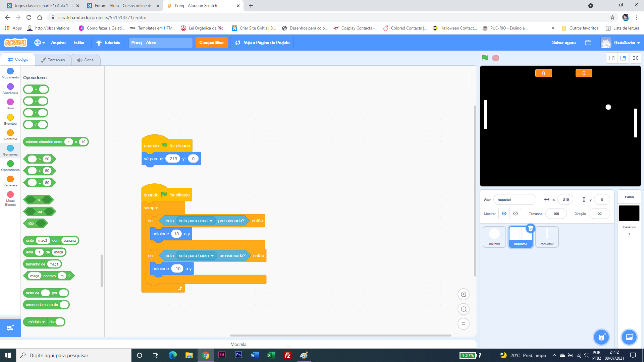Viewport: 644px width, 362px height.
Task: Click the choose a backdrop button
Action: [629, 337]
